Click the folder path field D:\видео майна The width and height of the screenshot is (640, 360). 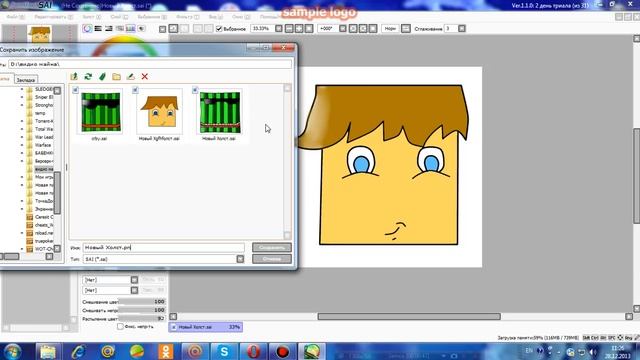coord(150,64)
